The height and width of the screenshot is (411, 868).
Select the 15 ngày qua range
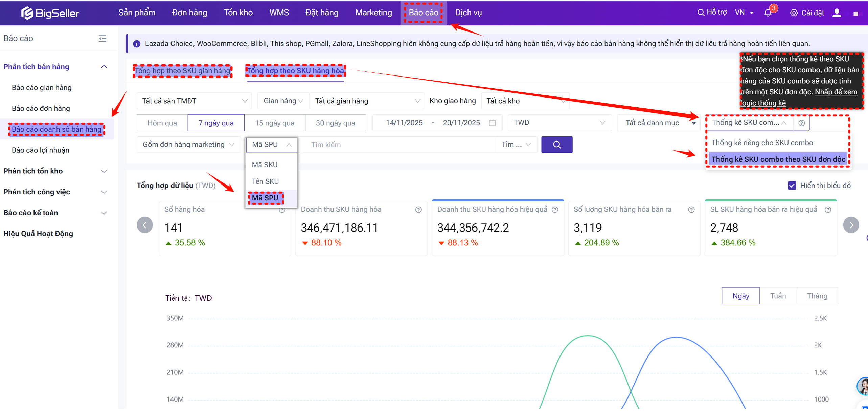274,123
